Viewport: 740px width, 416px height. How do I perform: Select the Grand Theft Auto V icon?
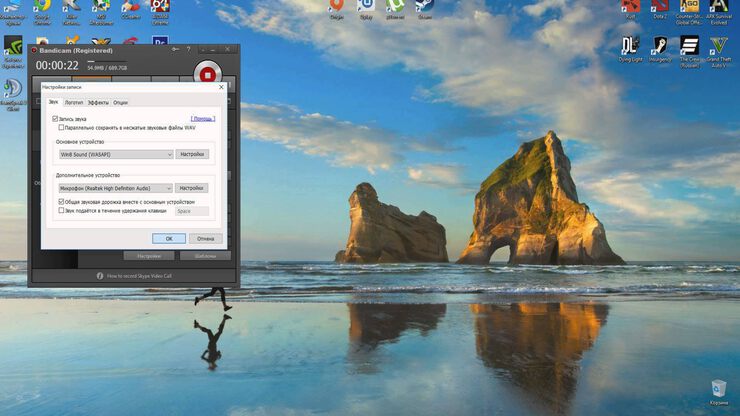(x=719, y=51)
